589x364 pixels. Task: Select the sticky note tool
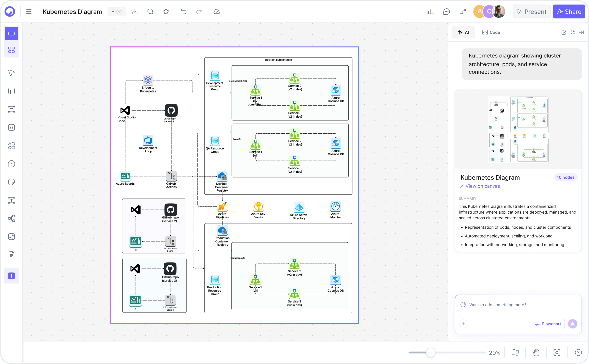[11, 182]
